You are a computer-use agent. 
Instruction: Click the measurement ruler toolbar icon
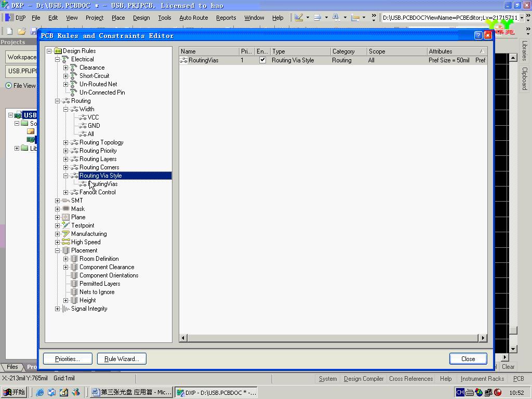coord(355,18)
